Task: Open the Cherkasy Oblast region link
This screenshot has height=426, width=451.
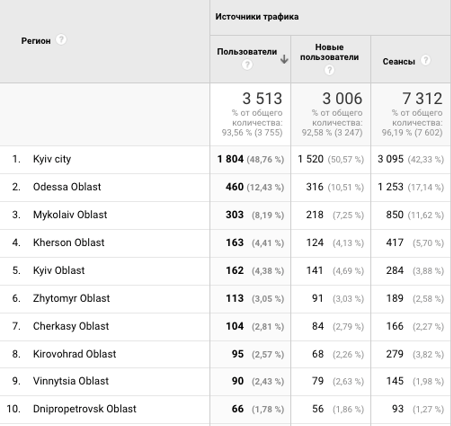Action: [71, 326]
